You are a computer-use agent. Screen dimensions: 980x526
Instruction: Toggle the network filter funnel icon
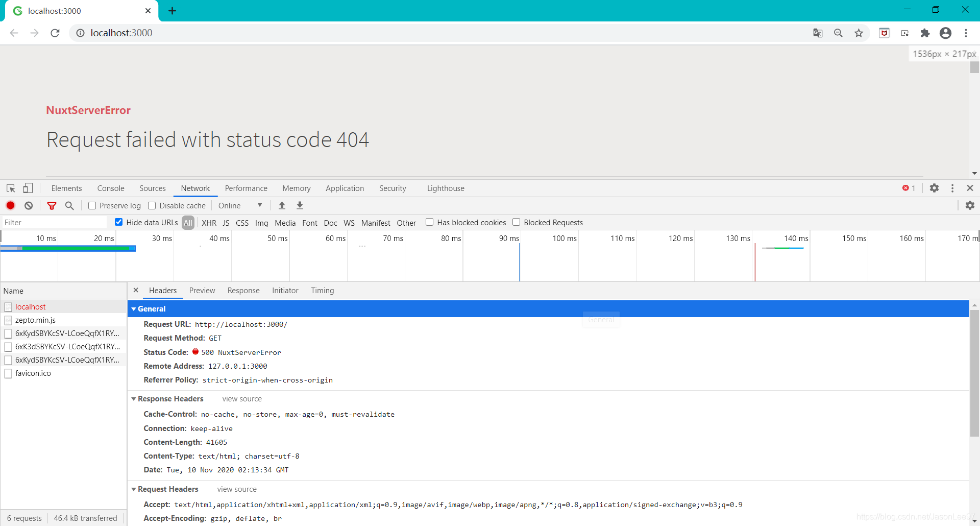(x=52, y=206)
